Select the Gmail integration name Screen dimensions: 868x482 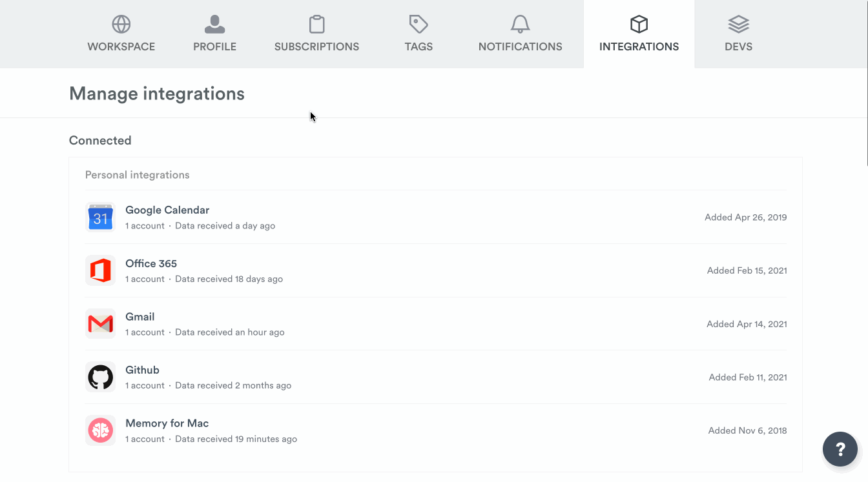[140, 317]
